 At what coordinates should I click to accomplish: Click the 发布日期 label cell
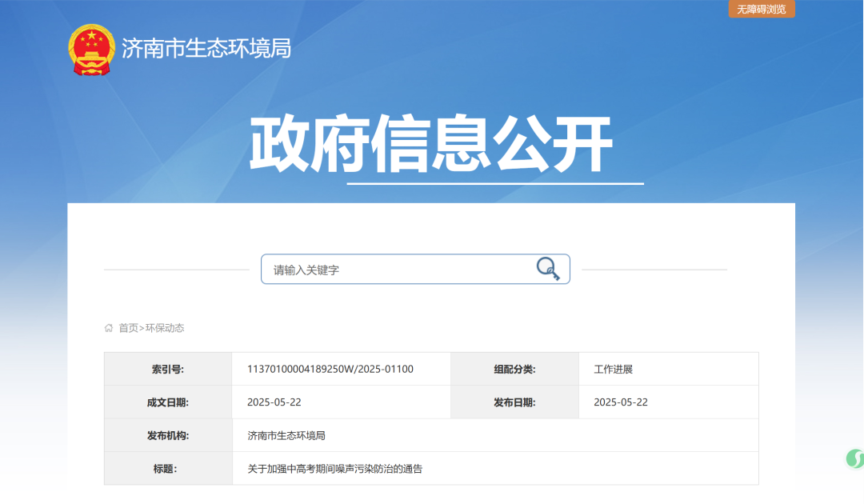coord(514,402)
